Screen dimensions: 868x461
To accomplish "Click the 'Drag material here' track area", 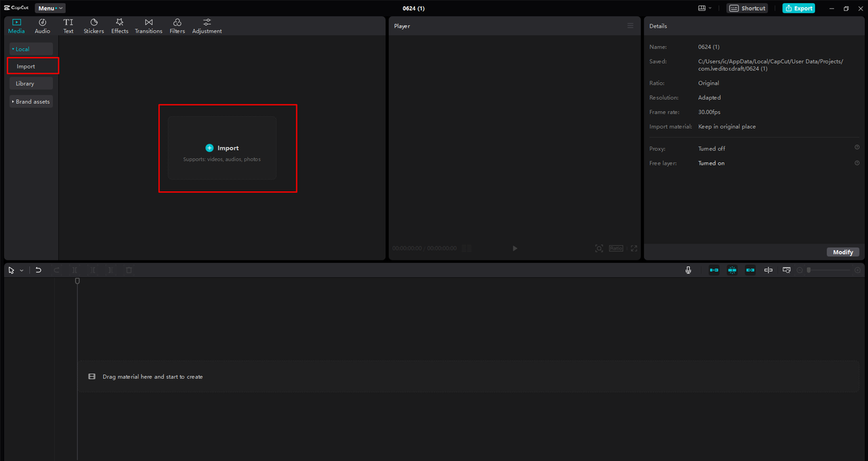I will click(x=469, y=376).
